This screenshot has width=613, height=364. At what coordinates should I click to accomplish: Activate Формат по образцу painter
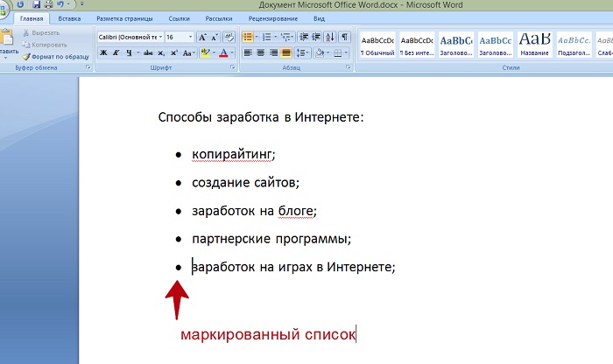click(x=56, y=57)
